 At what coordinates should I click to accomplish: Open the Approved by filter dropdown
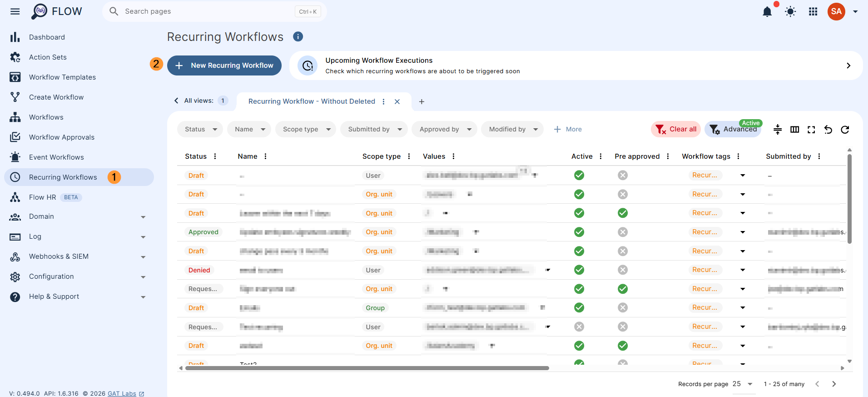[x=444, y=129]
